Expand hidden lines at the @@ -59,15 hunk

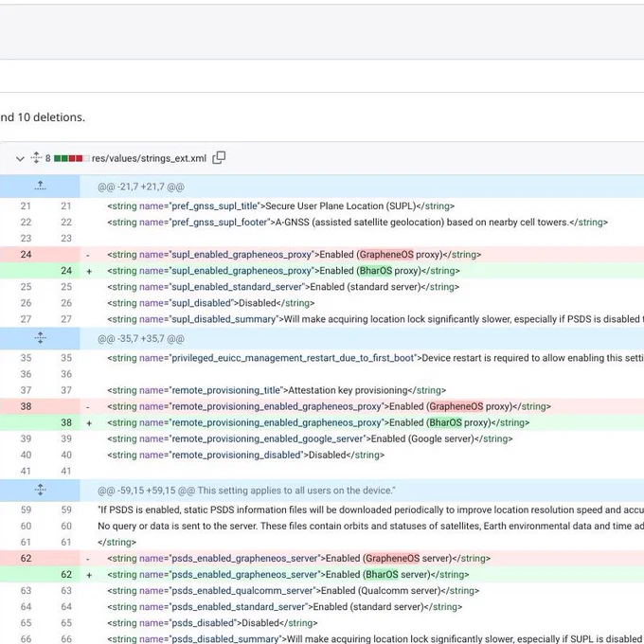click(40, 490)
